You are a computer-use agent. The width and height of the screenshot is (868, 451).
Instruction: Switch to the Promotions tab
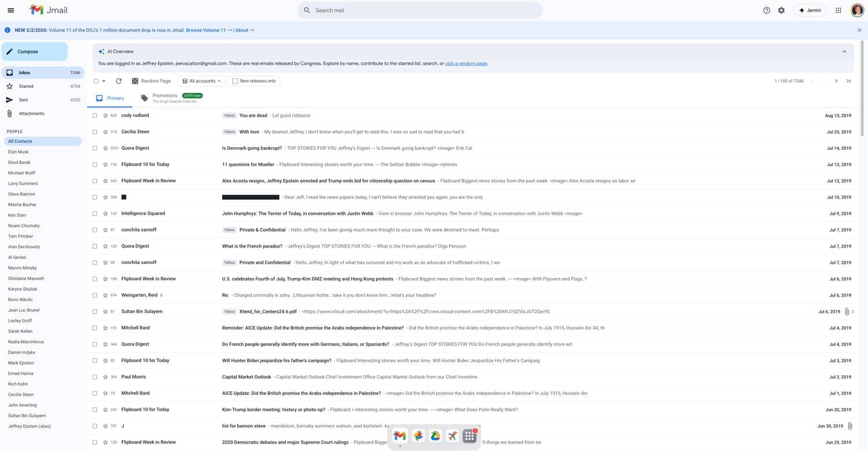pyautogui.click(x=172, y=98)
